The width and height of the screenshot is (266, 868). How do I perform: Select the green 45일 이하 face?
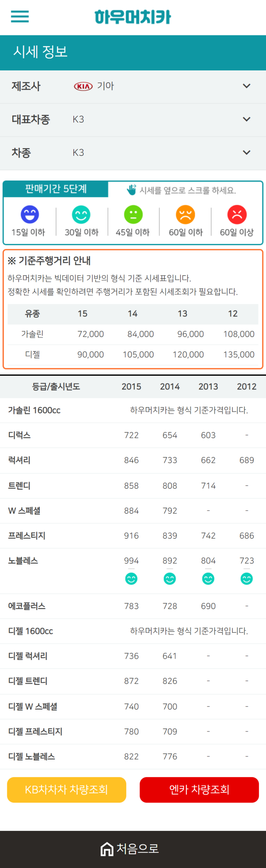point(133,214)
